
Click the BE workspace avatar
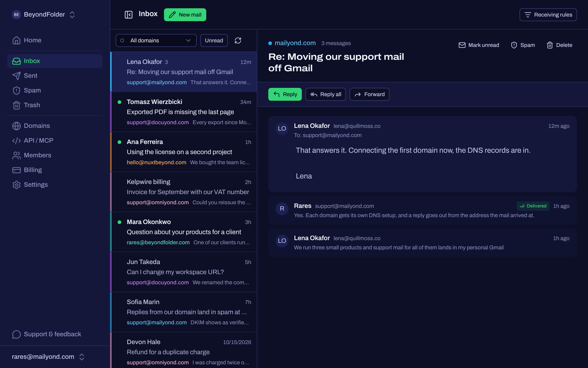[x=17, y=14]
